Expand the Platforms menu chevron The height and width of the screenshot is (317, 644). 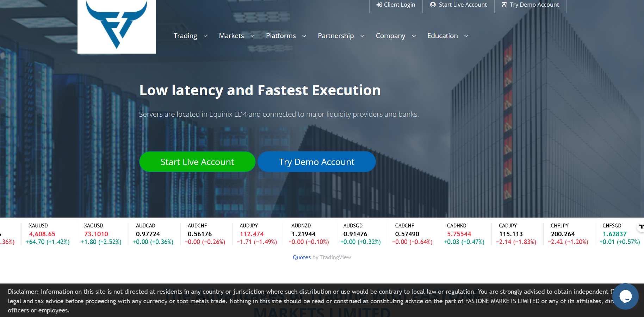coord(304,36)
